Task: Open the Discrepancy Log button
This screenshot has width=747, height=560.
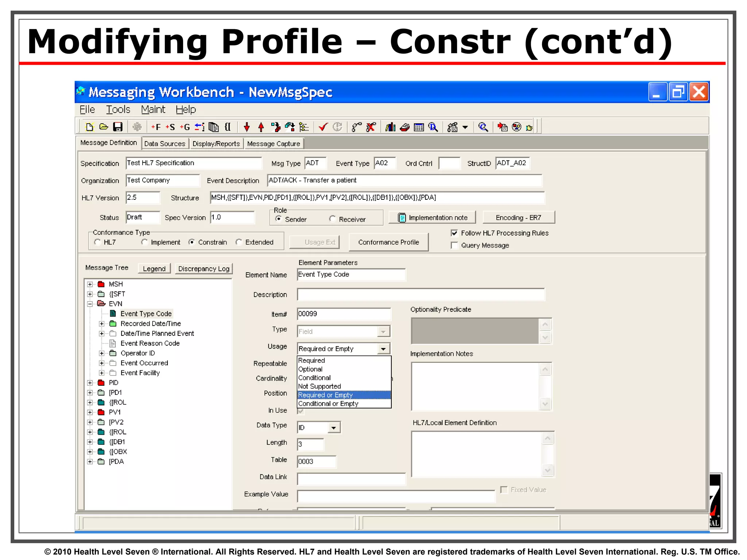Action: [x=204, y=269]
